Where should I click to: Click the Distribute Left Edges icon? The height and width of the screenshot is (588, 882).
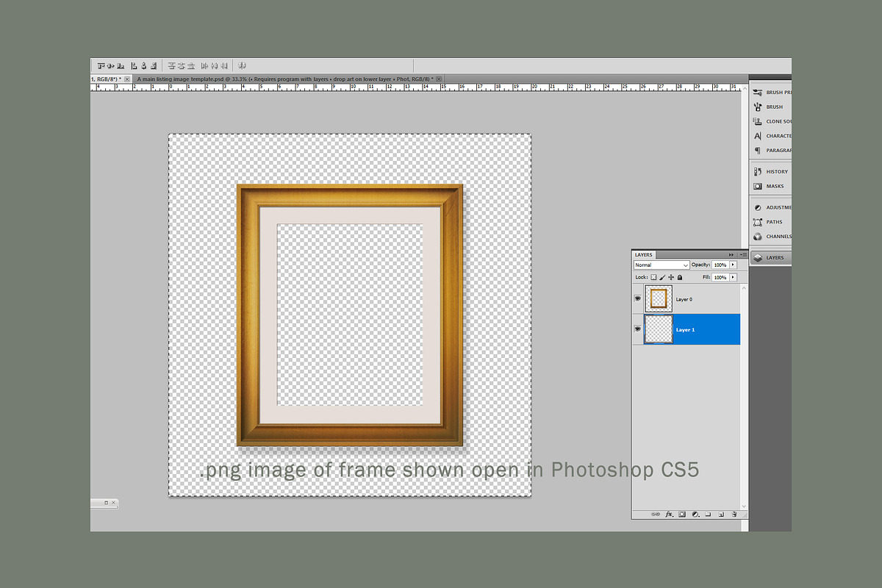click(204, 65)
